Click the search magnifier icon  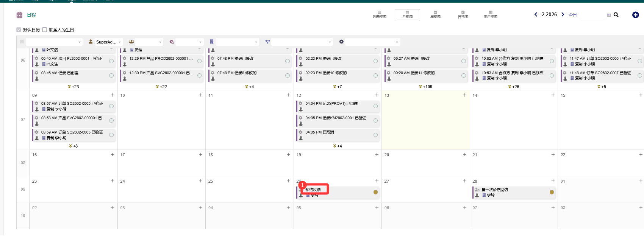616,15
